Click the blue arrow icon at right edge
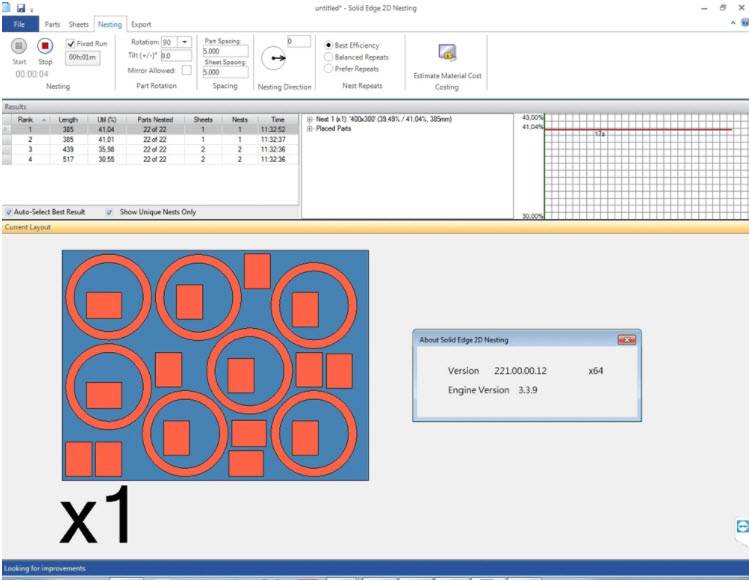 tap(742, 526)
